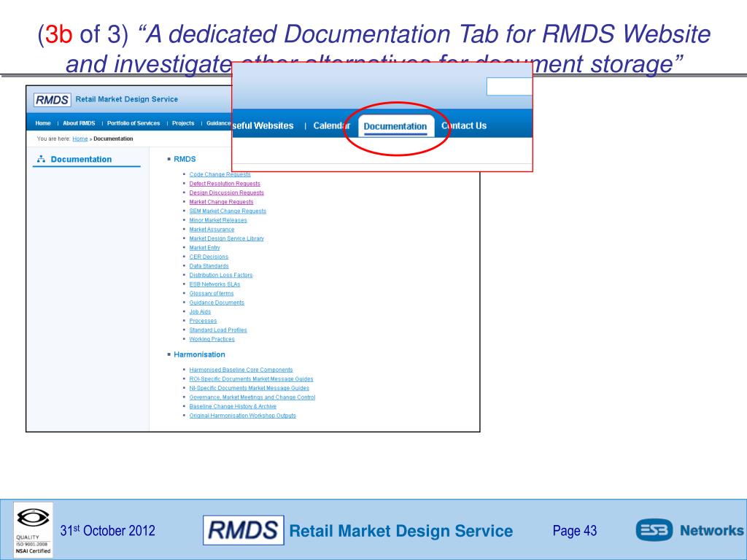Select the Calendar item in zoomed inset
Image resolution: width=747 pixels, height=560 pixels.
tap(332, 125)
